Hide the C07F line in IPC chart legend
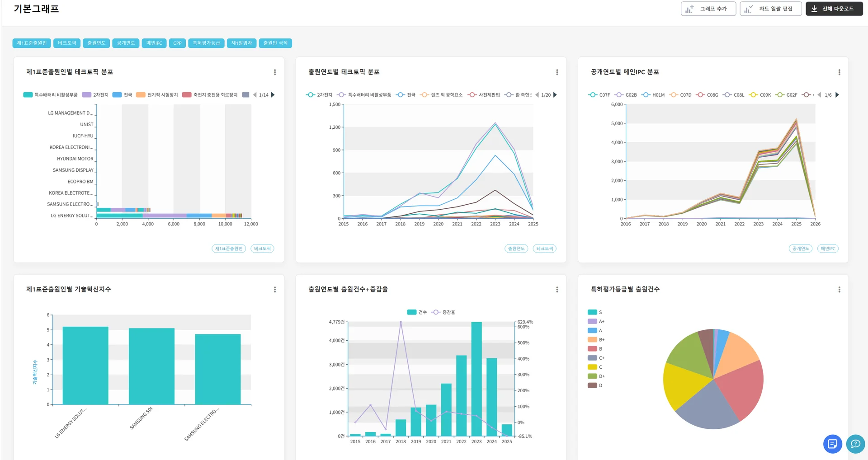 point(599,95)
